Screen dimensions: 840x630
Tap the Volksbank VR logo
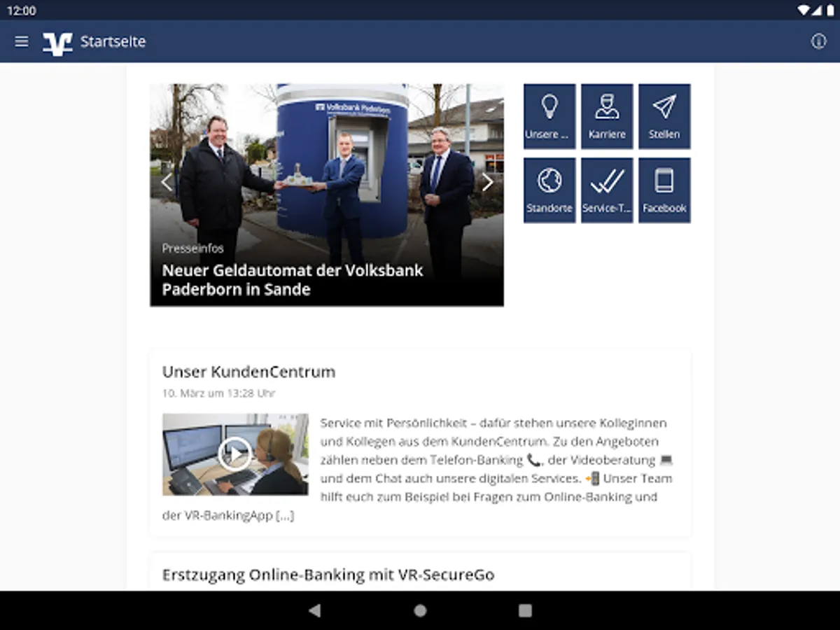(57, 43)
